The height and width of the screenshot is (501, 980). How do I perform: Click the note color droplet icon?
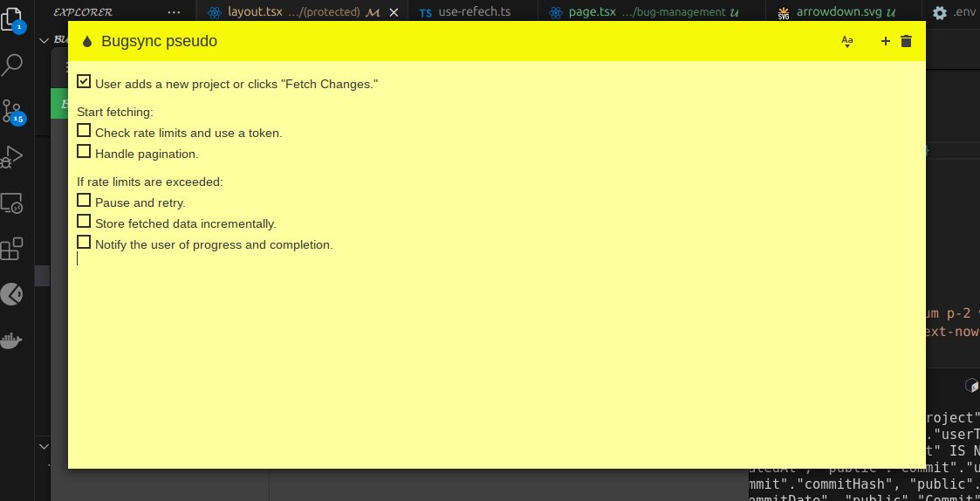(x=87, y=41)
